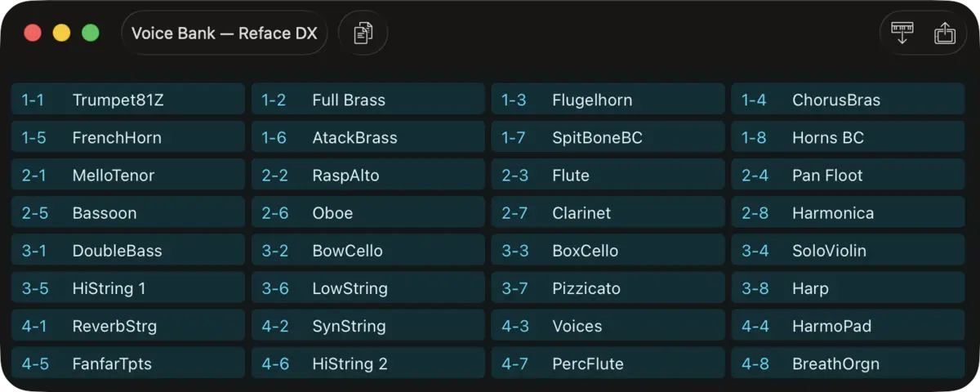Choose the Harmonica voice
The image size is (980, 392).
[x=849, y=212]
